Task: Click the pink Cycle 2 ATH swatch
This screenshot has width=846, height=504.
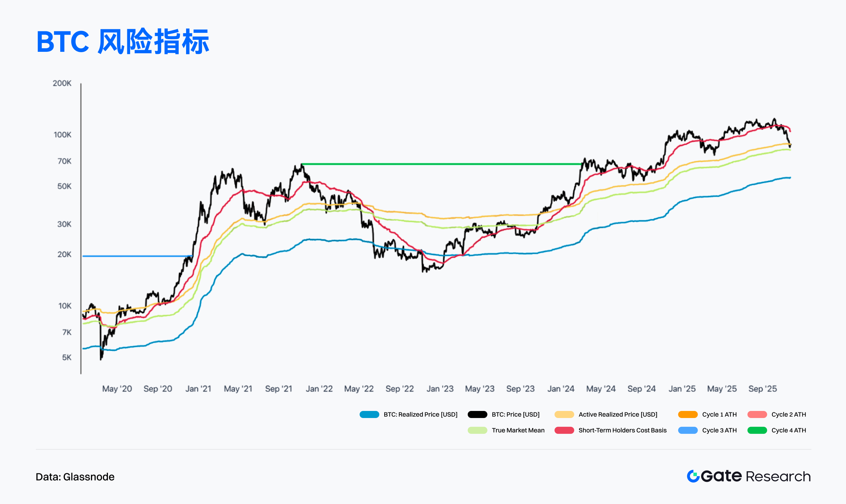Action: (757, 414)
